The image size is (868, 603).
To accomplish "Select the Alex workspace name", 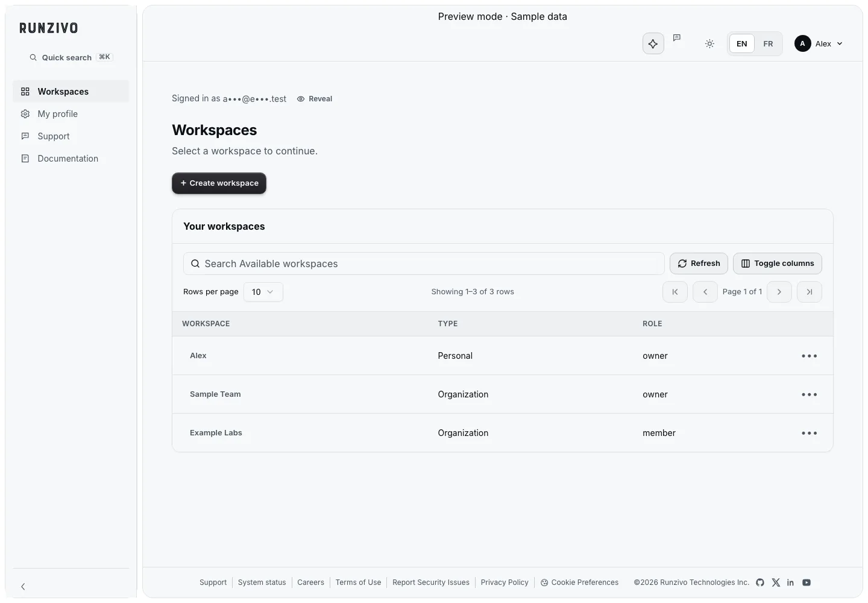I will [x=198, y=356].
